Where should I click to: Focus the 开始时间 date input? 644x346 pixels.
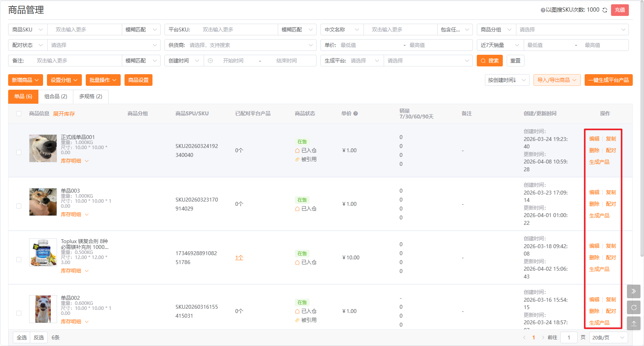(233, 61)
